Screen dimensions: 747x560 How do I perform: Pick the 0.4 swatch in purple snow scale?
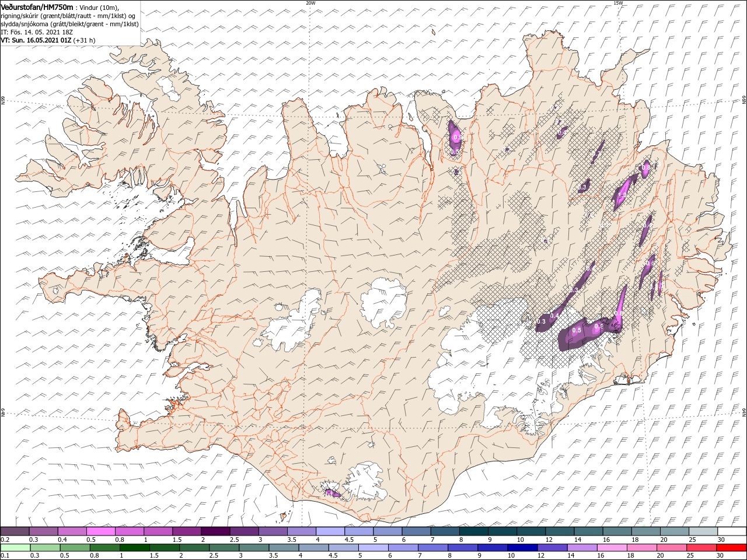(72, 531)
